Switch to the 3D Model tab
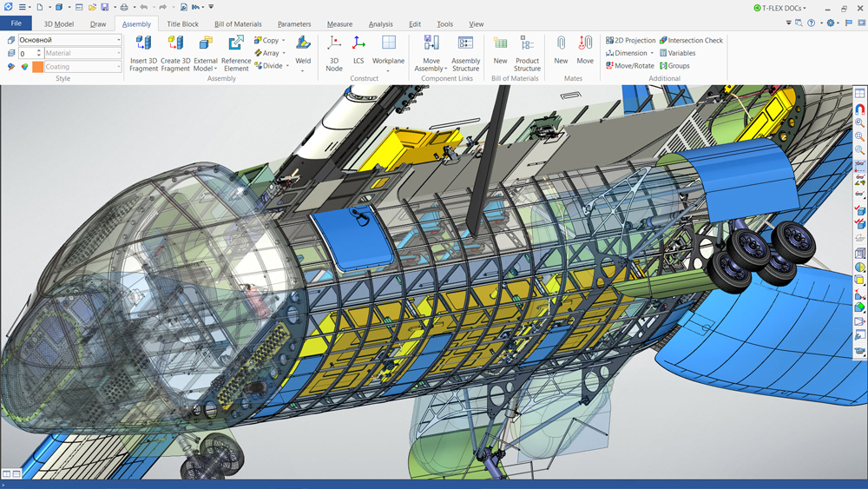Viewport: 868px width, 489px height. [x=59, y=23]
